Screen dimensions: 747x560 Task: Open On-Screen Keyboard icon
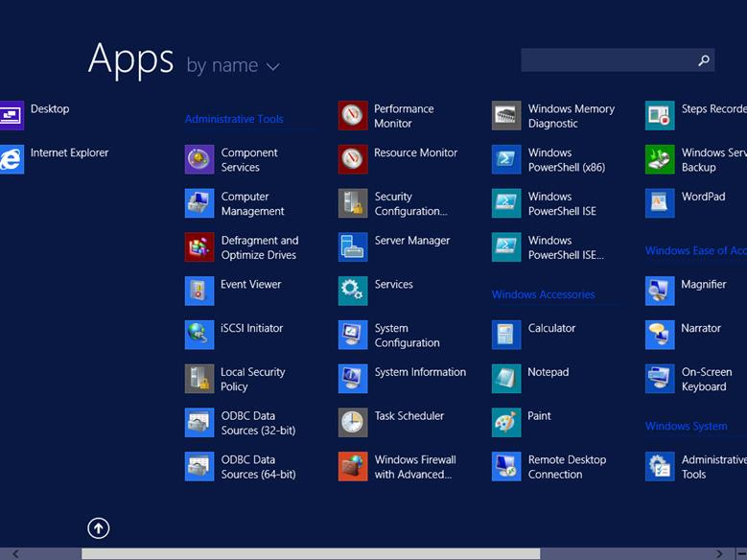(x=660, y=379)
